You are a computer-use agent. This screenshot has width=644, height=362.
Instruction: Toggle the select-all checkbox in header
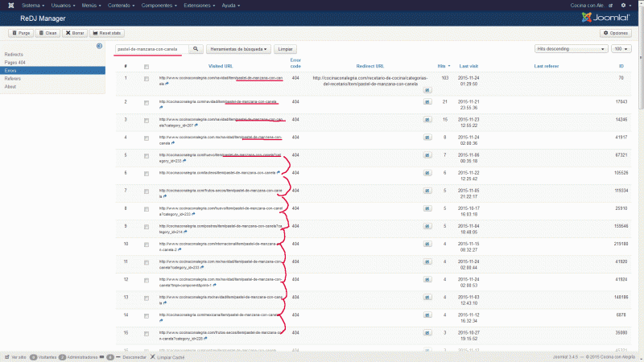click(147, 67)
